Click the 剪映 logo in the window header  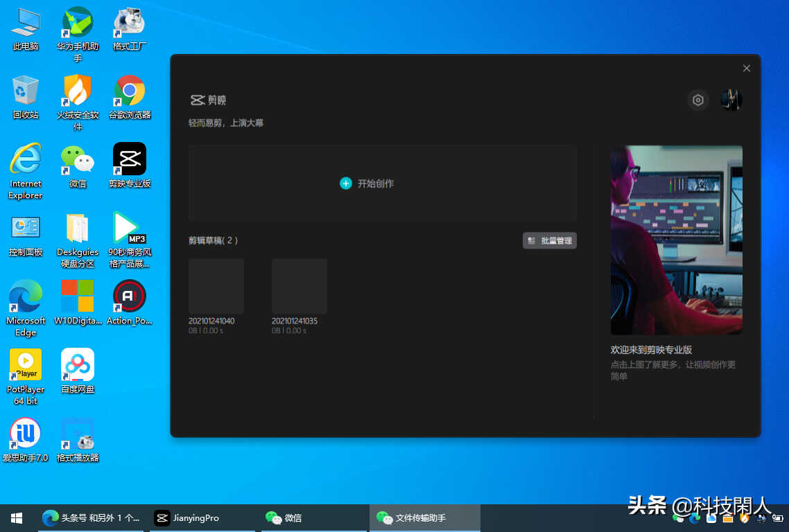point(208,100)
